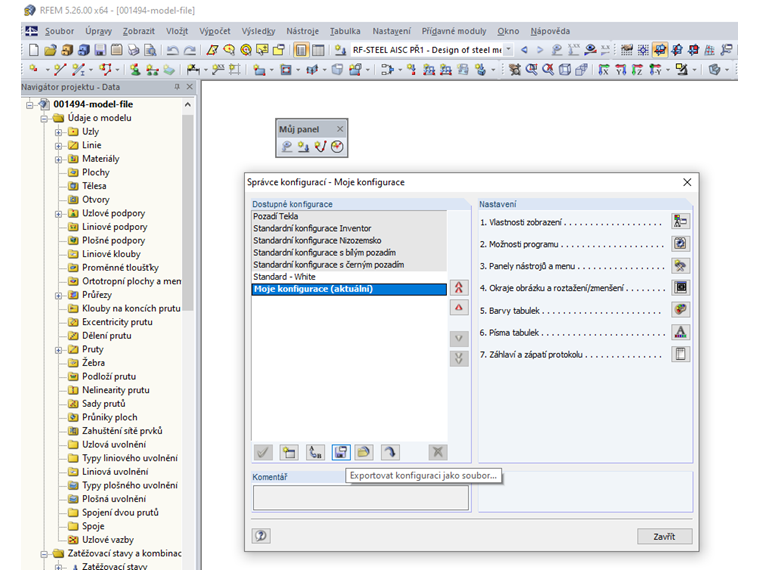Click the zoom window magnifier icon

point(531,70)
